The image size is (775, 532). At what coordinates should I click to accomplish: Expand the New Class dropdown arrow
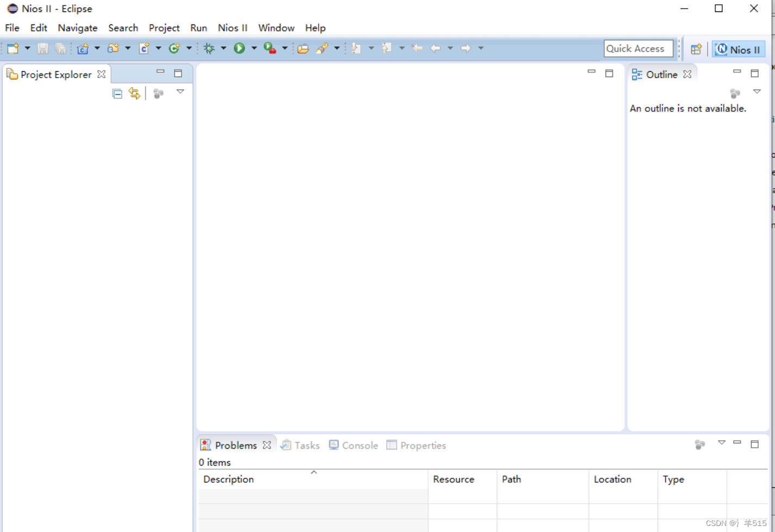[x=189, y=48]
